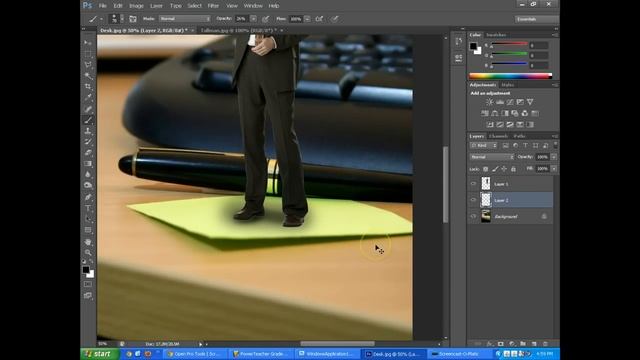Screen dimensions: 640x360
Task: Open the Essentials workspace dropdown
Action: (x=536, y=19)
